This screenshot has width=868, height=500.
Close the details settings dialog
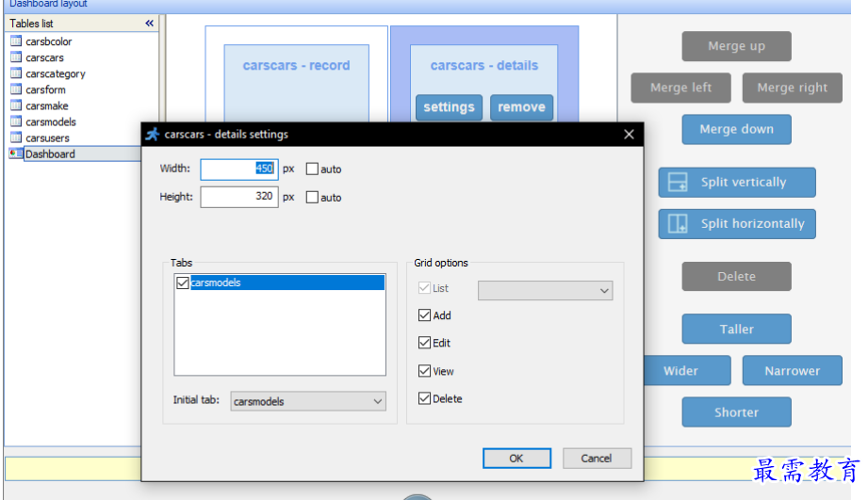629,135
